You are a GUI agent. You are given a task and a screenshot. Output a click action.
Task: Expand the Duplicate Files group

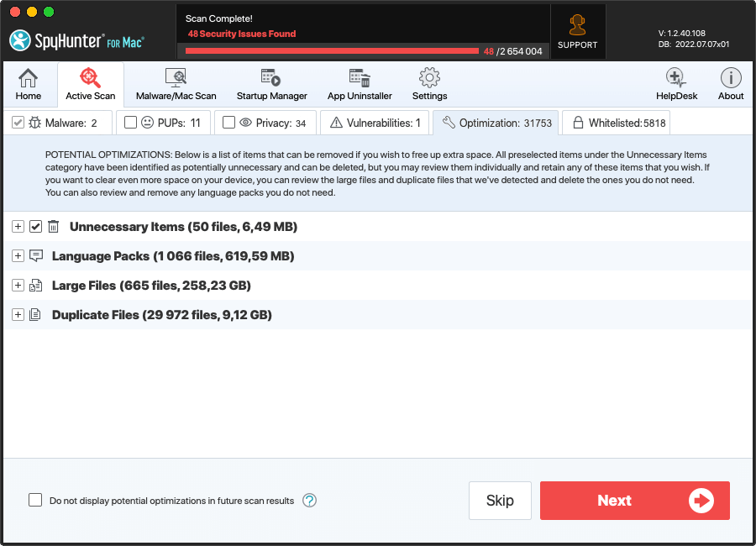click(x=18, y=315)
